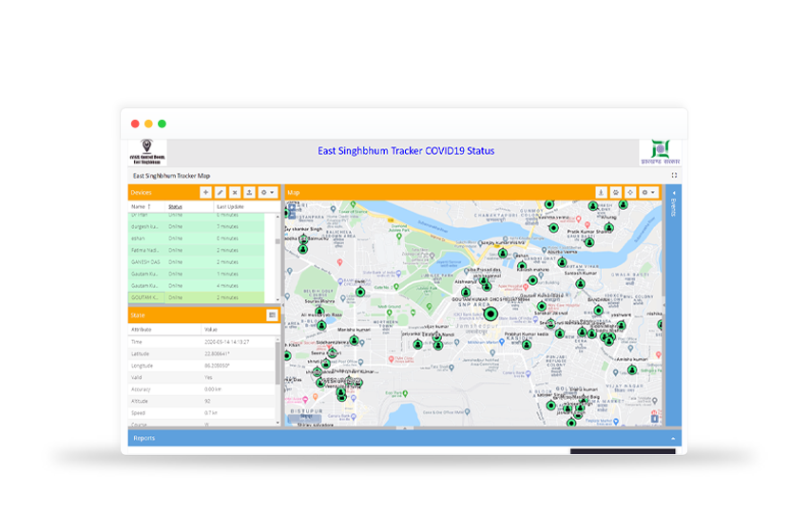
Task: Select the 'durgesh ku..' device row
Action: pyautogui.click(x=197, y=227)
